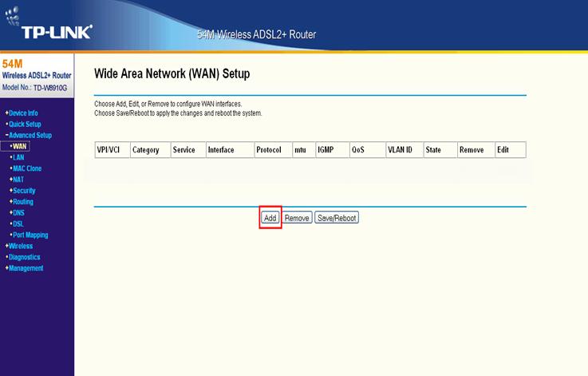Image resolution: width=588 pixels, height=376 pixels.
Task: Open the Port Mapping page
Action: [x=30, y=235]
